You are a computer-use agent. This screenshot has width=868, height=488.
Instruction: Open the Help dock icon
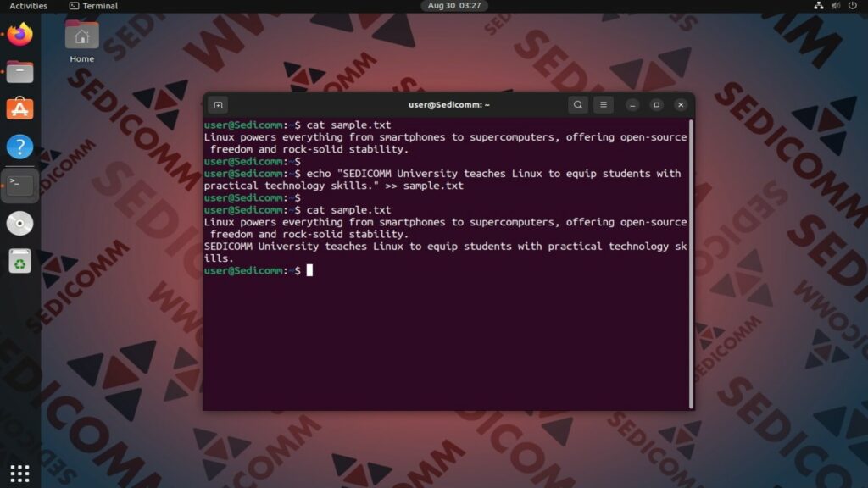pos(20,147)
